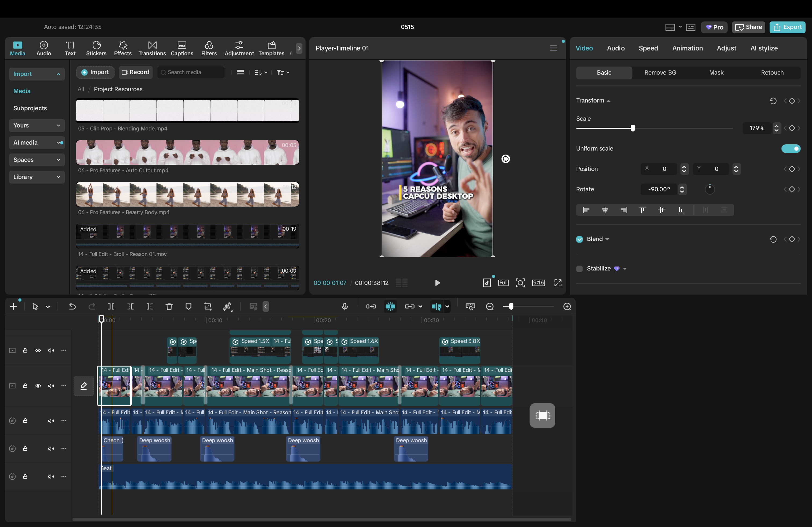Open the Transitions panel
The height and width of the screenshot is (527, 812).
(152, 48)
